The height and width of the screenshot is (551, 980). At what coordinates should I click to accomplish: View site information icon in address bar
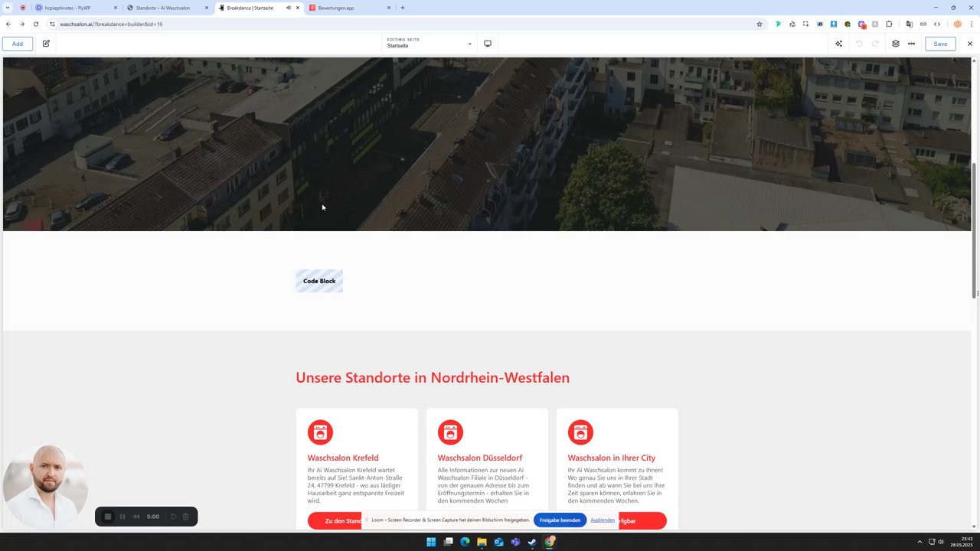(x=52, y=24)
